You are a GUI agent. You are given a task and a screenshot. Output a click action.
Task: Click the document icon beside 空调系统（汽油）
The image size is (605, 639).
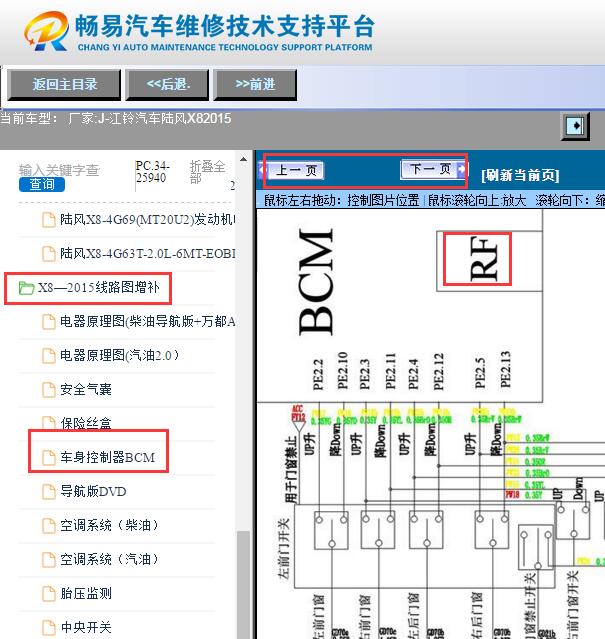point(49,560)
